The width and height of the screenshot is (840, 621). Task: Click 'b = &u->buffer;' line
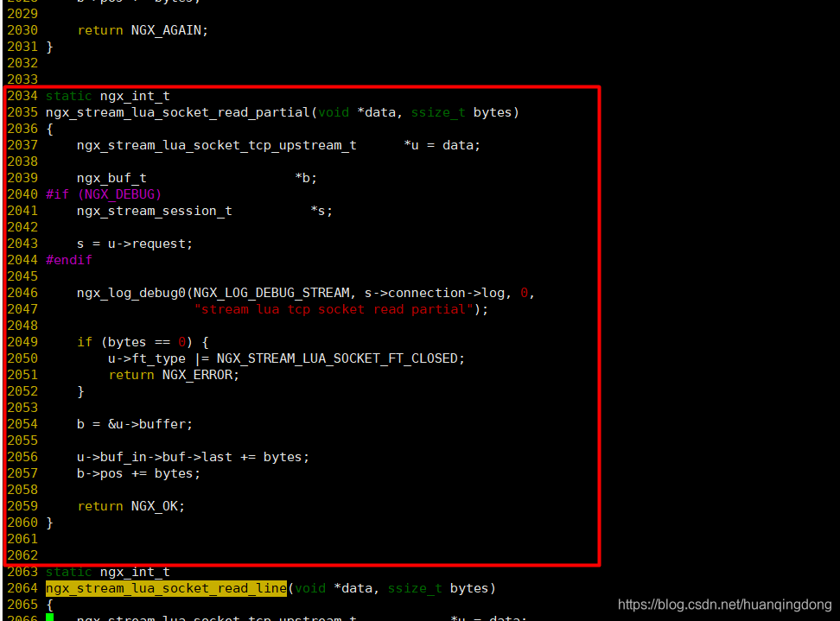pyautogui.click(x=135, y=424)
